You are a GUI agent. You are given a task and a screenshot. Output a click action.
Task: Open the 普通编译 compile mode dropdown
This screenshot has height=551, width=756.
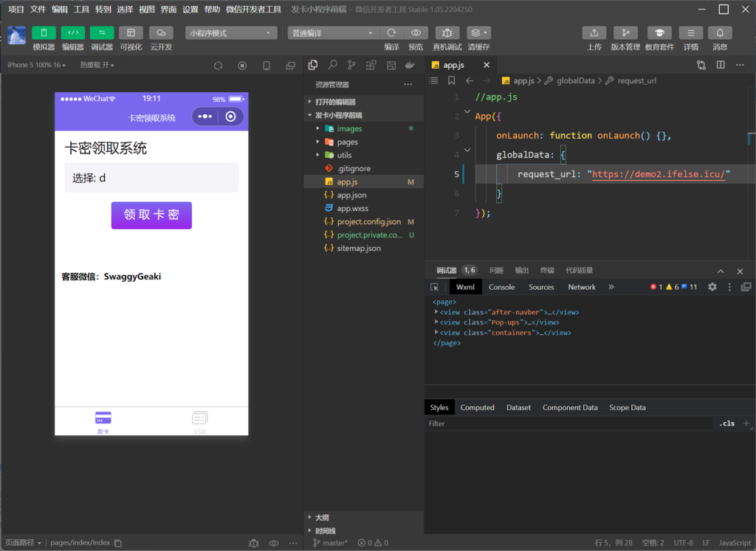tap(334, 33)
